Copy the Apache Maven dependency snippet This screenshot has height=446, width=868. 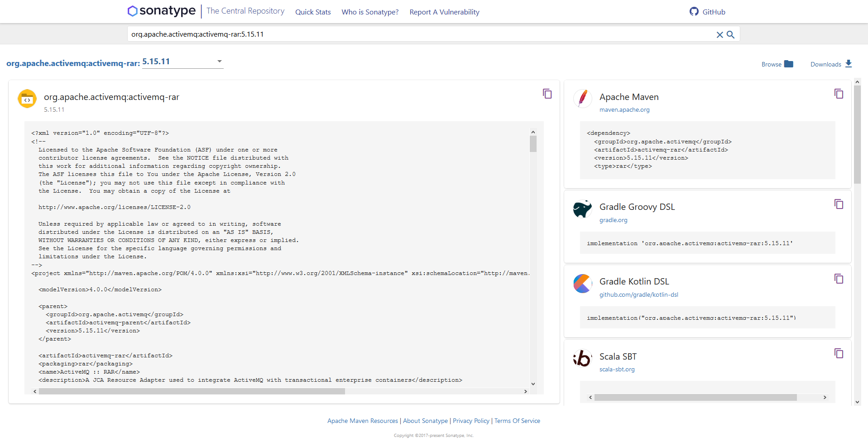coord(839,94)
